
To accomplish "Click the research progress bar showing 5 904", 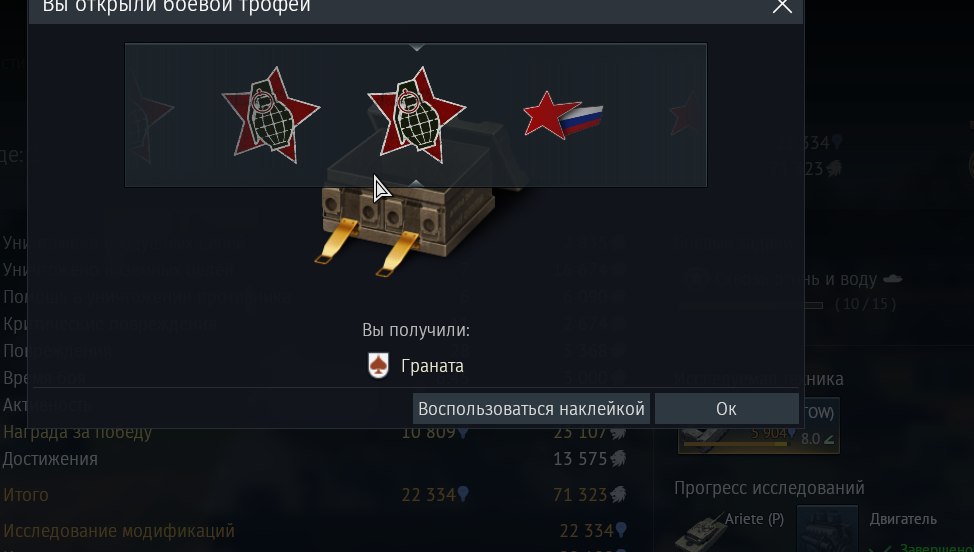I will pyautogui.click(x=735, y=443).
